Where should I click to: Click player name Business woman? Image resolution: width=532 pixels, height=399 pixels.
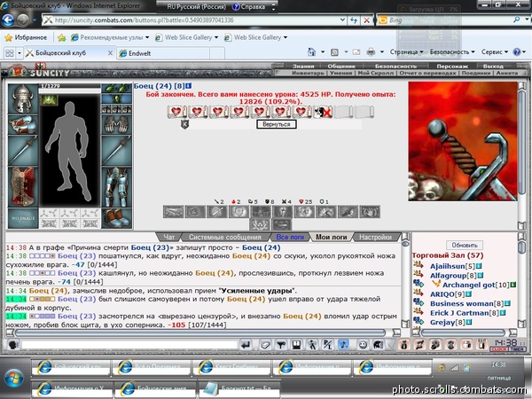pos(462,303)
